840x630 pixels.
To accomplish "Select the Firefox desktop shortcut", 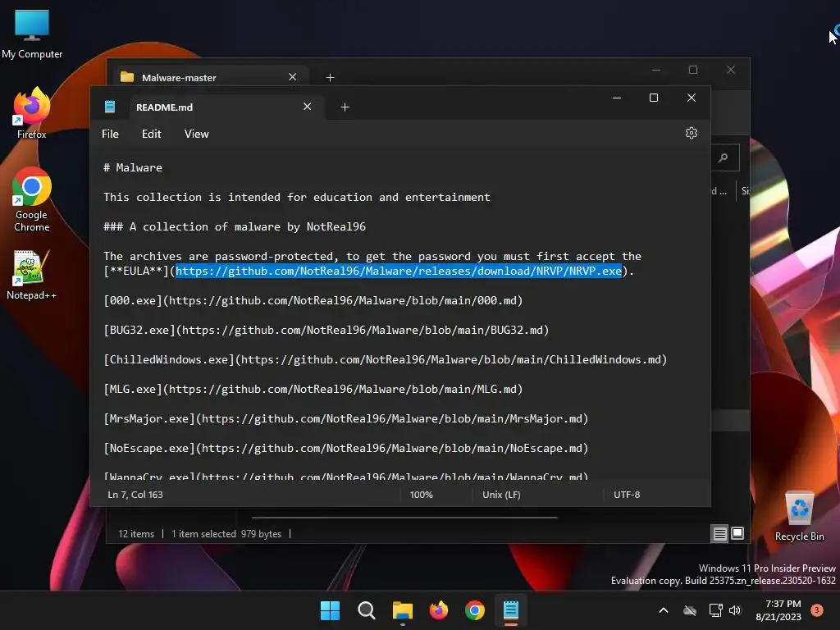I will (x=32, y=114).
